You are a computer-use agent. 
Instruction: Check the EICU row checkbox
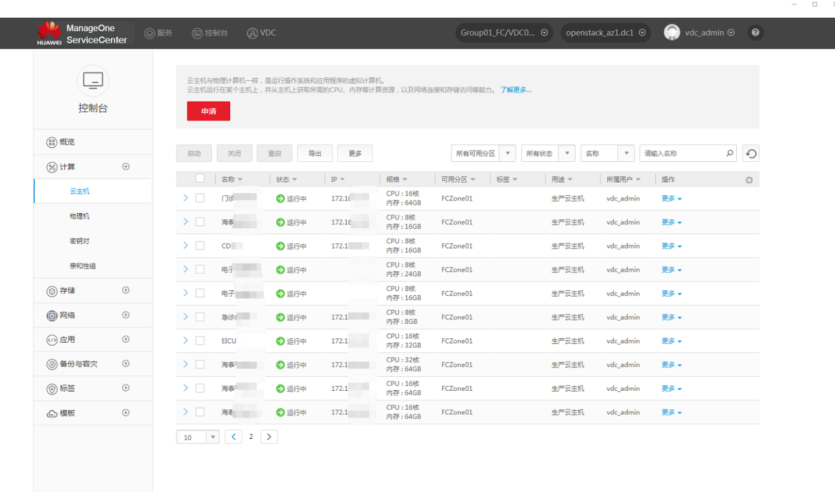coord(200,341)
